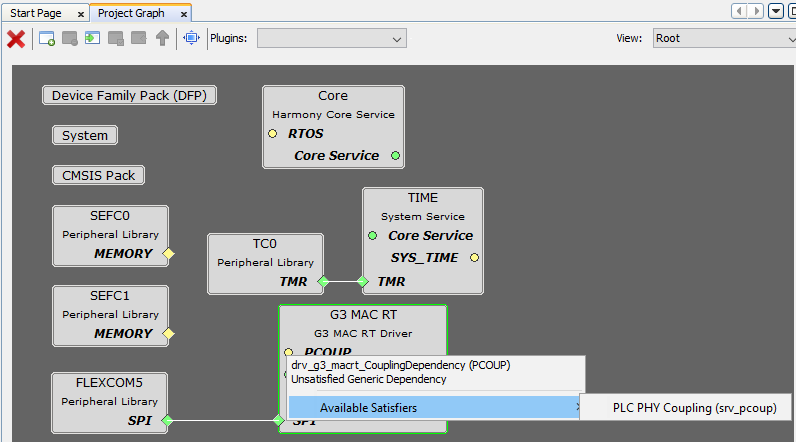Click the Unsatisfied Generic Dependency text
Viewport: 796px width, 442px height.
[369, 379]
